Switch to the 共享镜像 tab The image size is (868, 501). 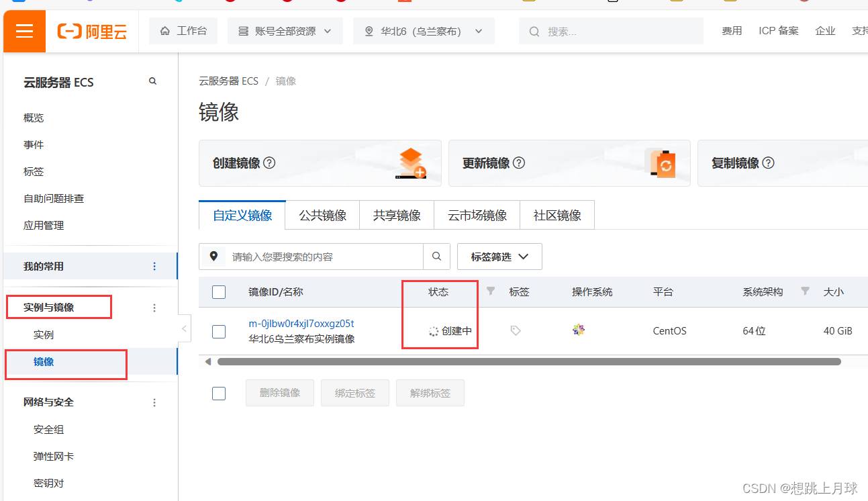pos(397,216)
